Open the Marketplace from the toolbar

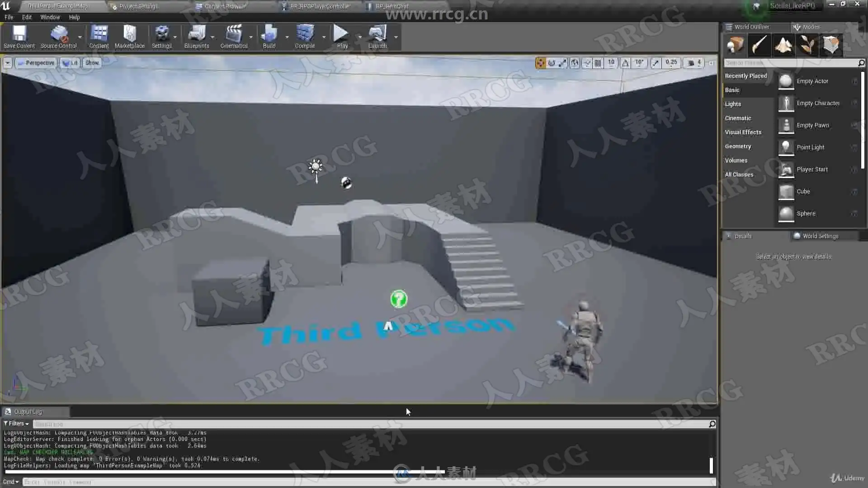[129, 34]
